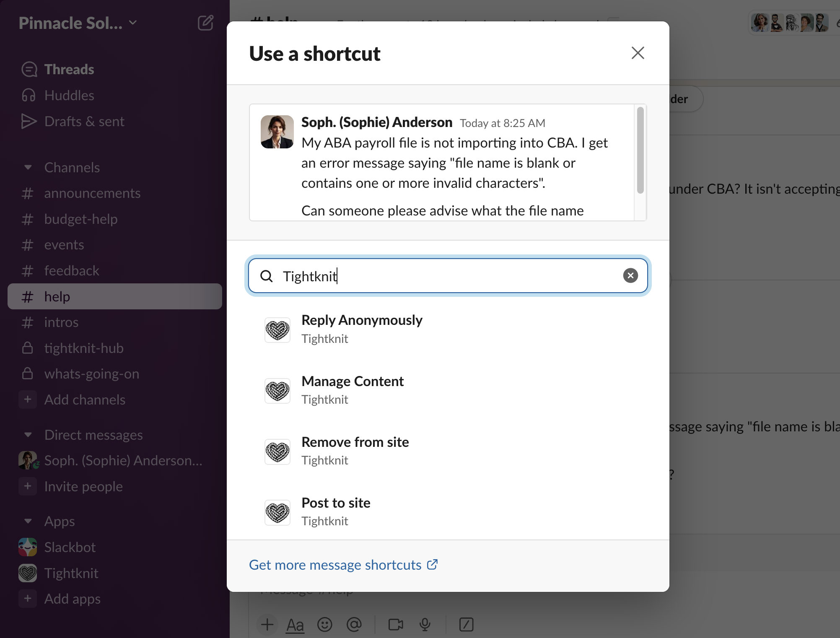Click the Threads speech-bubble icon
Viewport: 840px width, 638px height.
(x=29, y=70)
